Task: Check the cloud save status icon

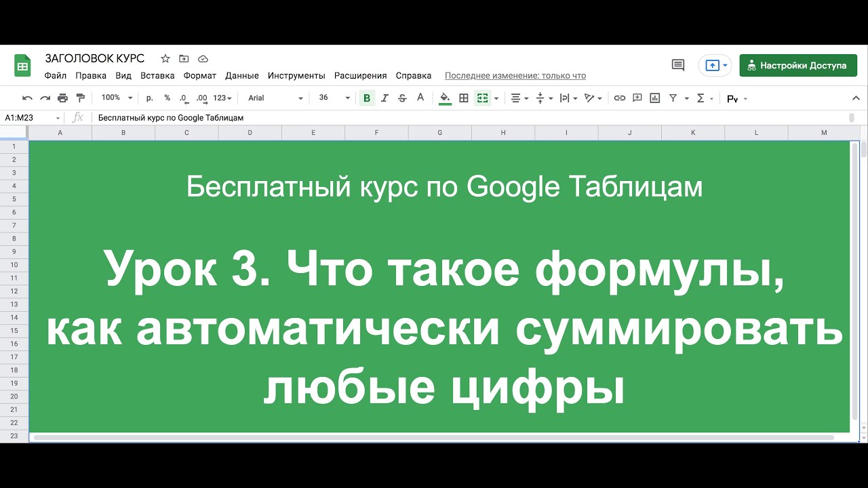Action: [203, 58]
